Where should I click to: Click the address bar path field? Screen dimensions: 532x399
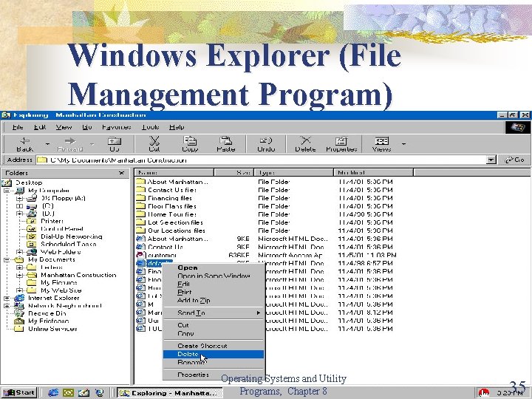tap(261, 160)
